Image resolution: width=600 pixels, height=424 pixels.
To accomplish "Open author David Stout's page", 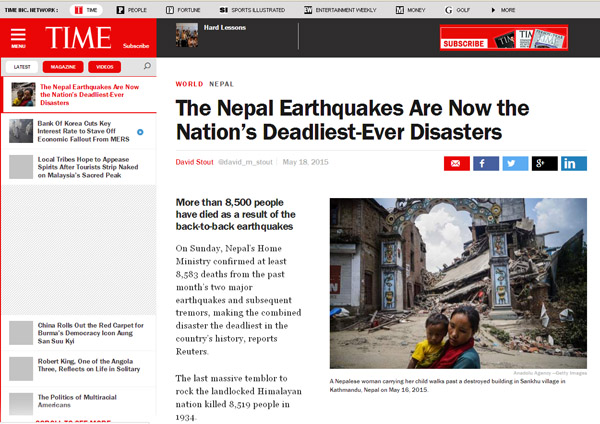I will pos(193,162).
